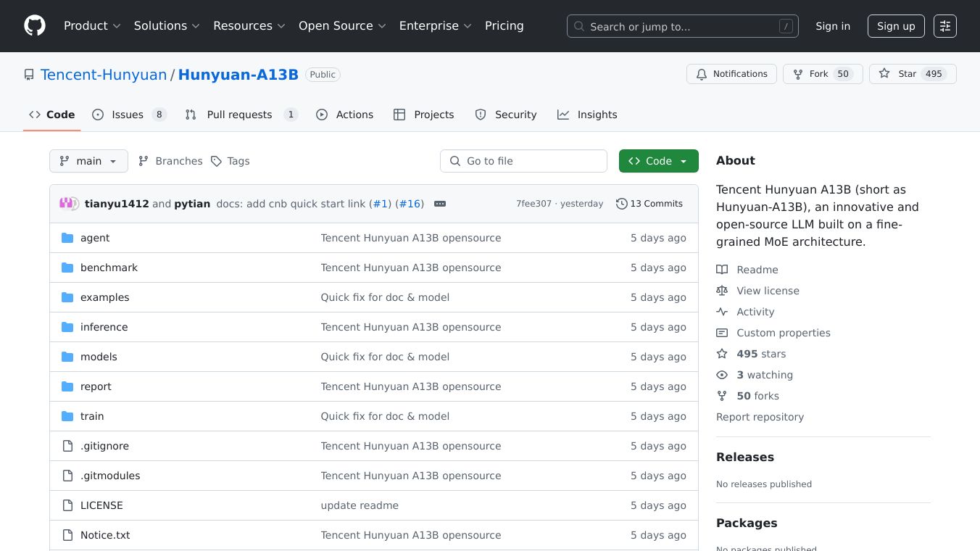Open the commit details ellipsis icon
This screenshot has height=551, width=980.
(439, 204)
